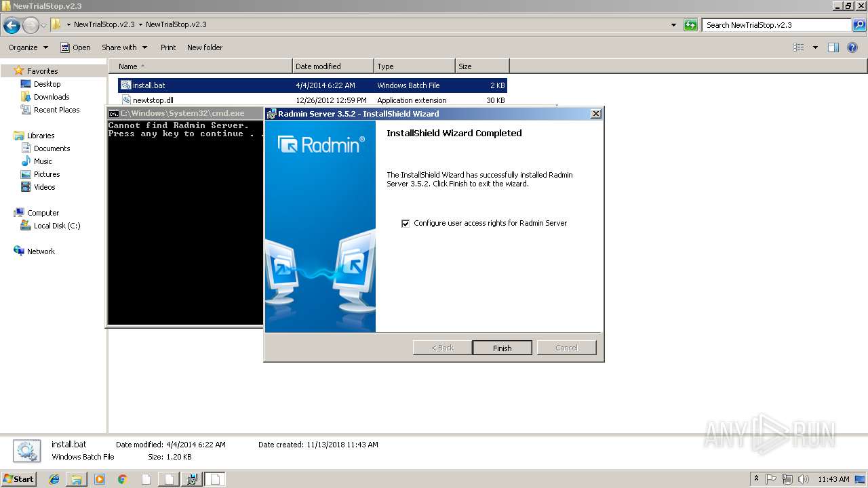868x488 pixels.
Task: Select Libraries in the navigation pane
Action: (x=41, y=136)
